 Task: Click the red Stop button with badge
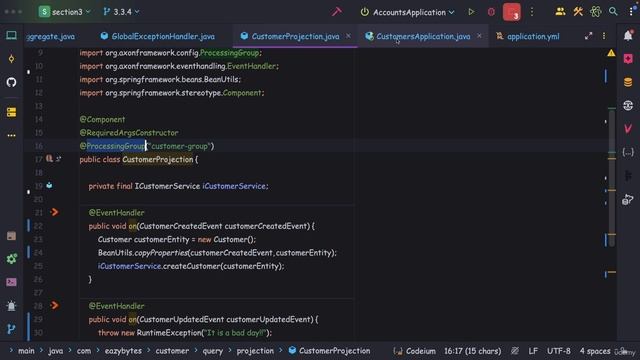pos(511,12)
